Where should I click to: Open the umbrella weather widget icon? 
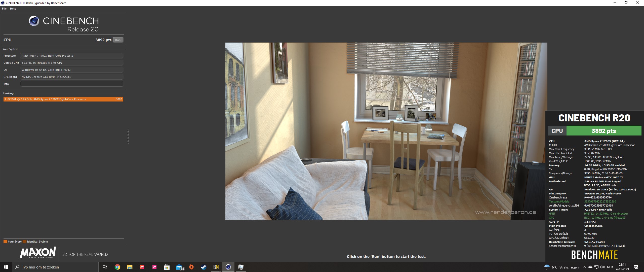click(x=547, y=267)
